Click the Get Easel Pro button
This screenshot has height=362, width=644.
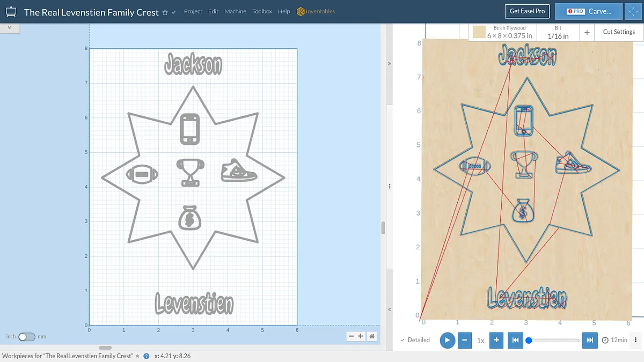point(527,11)
